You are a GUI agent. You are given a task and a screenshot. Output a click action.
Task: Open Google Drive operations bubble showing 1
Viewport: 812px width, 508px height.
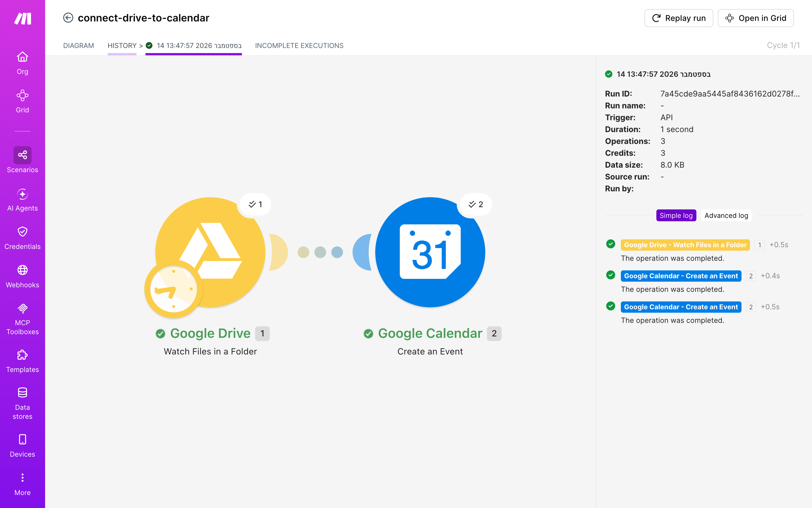tap(255, 204)
